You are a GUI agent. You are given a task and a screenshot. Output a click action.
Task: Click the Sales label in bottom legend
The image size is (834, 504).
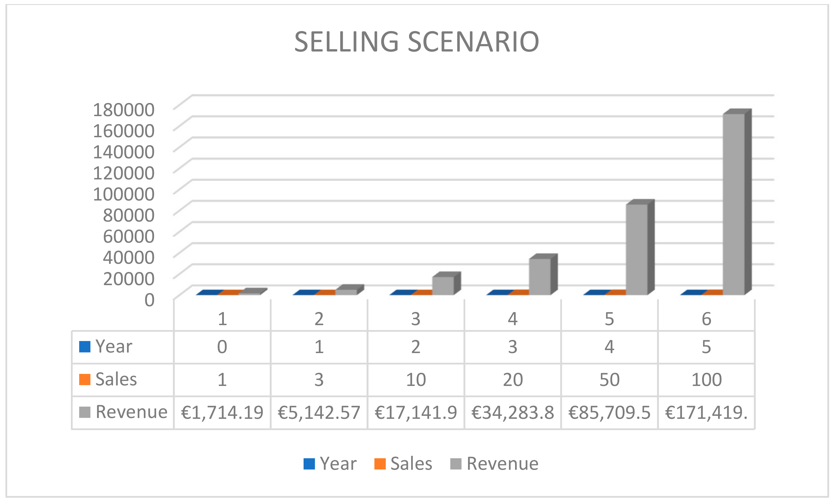click(x=411, y=464)
